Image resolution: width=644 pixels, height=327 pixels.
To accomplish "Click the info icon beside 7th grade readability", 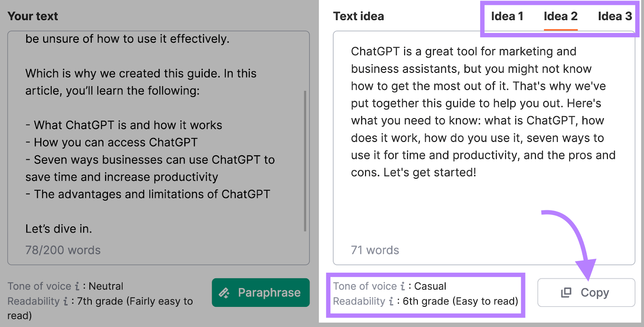I will coord(66,301).
